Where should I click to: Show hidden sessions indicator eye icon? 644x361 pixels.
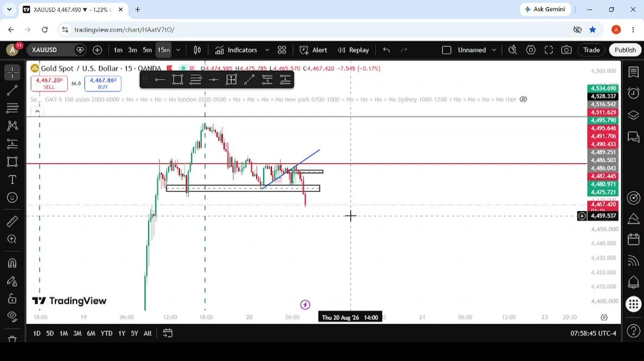pos(523,99)
